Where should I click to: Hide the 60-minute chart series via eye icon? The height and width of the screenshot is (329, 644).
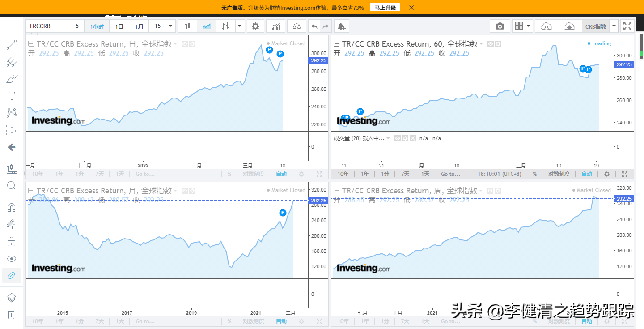(490, 44)
